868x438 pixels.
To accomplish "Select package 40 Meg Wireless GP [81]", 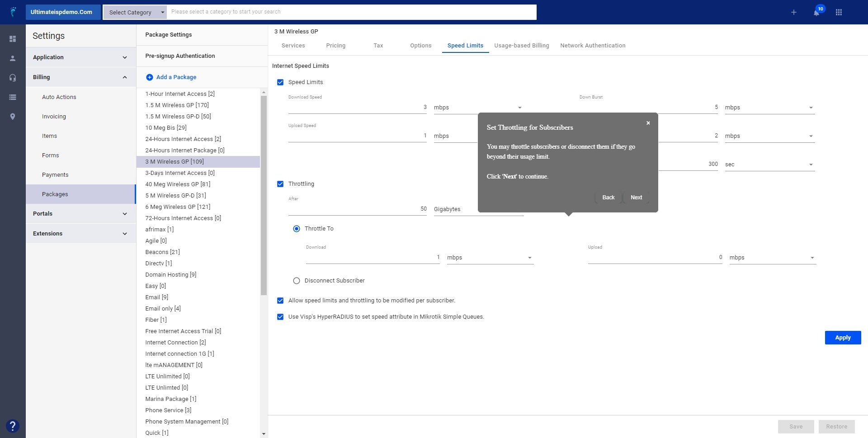I will 198,184.
